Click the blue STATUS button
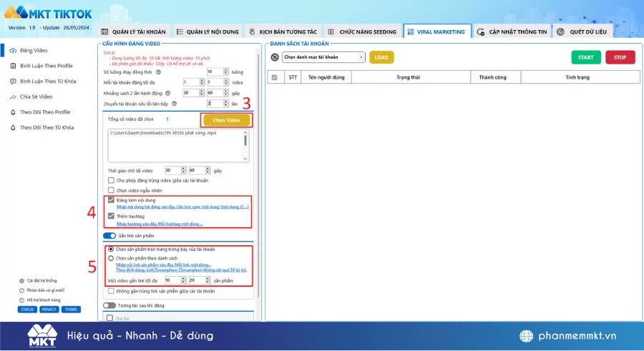The image size is (644, 351). pyautogui.click(x=27, y=310)
